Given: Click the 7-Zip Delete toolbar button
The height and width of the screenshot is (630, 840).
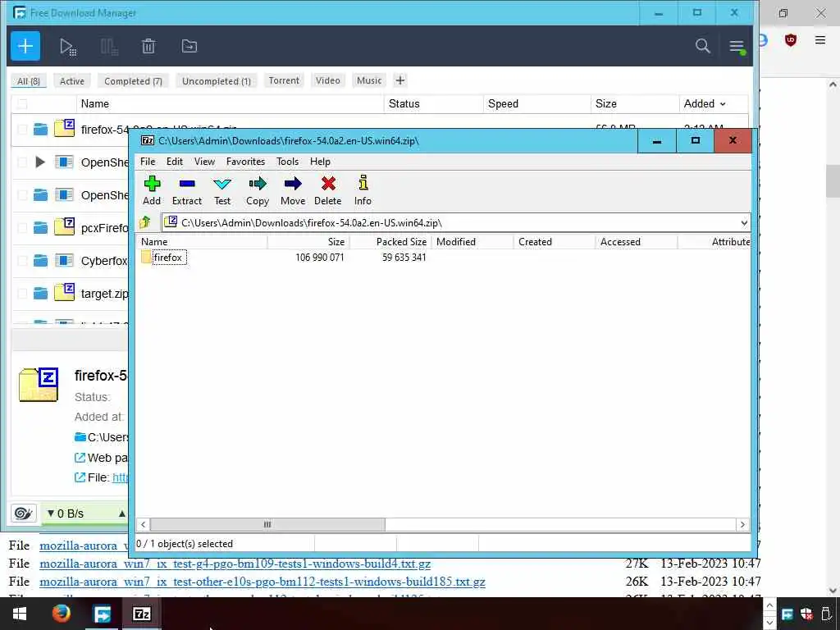Looking at the screenshot, I should (328, 190).
